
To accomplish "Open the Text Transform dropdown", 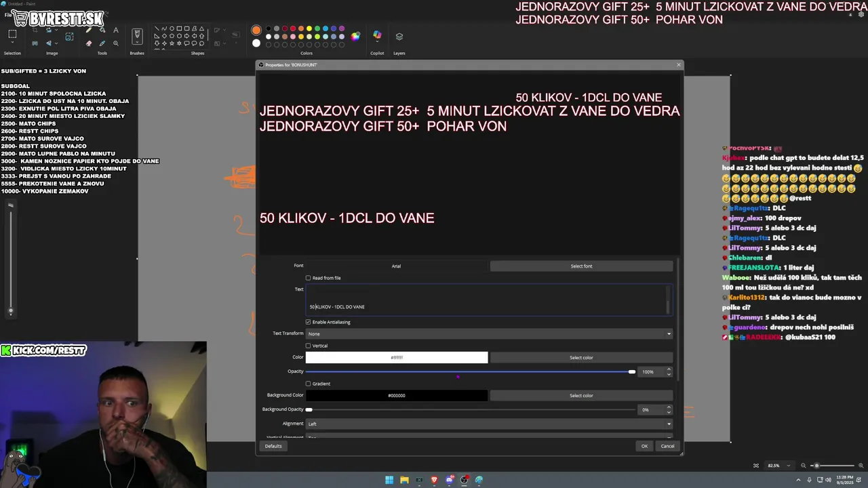I will click(x=489, y=333).
